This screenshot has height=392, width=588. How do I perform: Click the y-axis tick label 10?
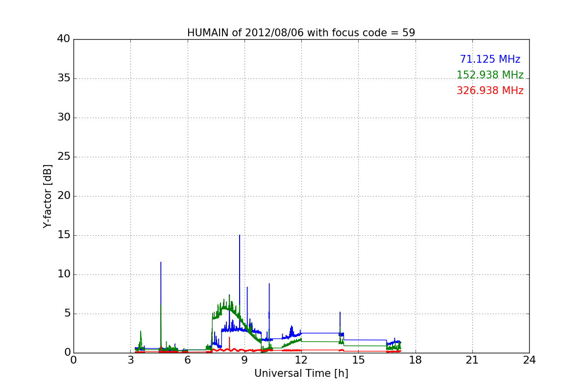[x=63, y=274]
